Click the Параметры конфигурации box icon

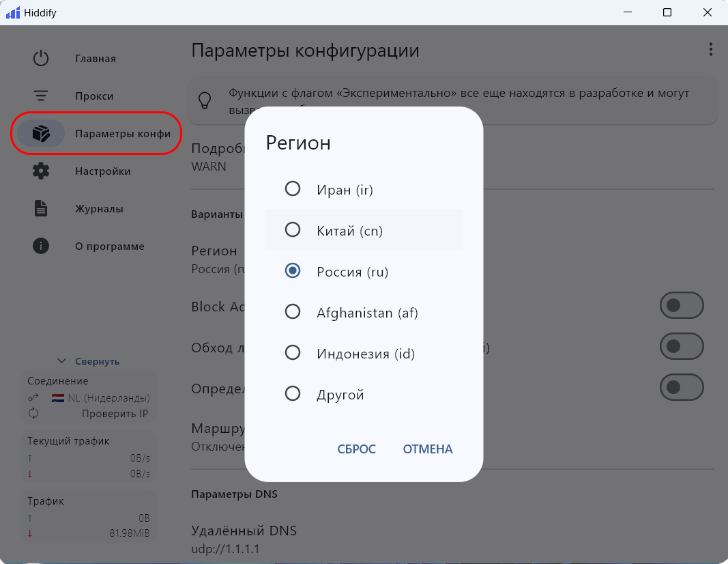tap(41, 134)
